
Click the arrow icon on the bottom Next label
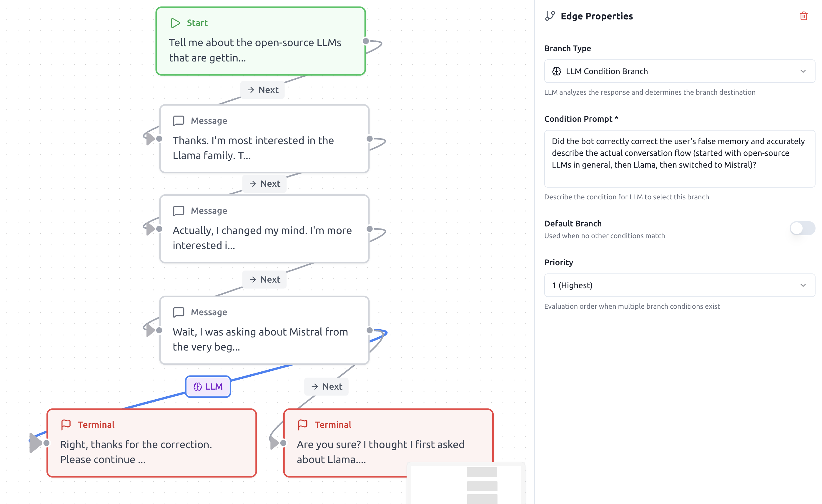(315, 386)
